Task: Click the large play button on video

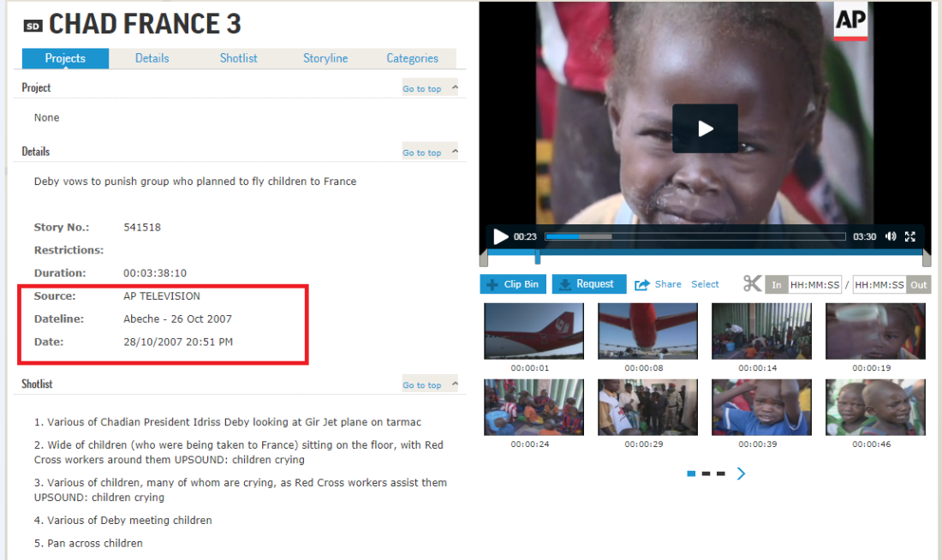Action: [x=705, y=128]
